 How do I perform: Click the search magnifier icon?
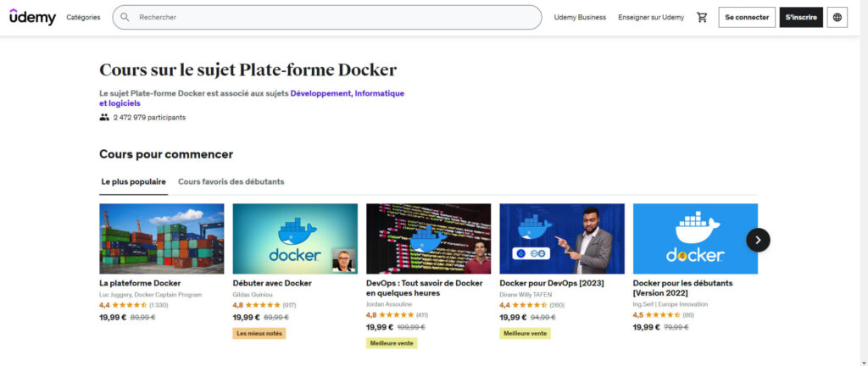tap(125, 17)
